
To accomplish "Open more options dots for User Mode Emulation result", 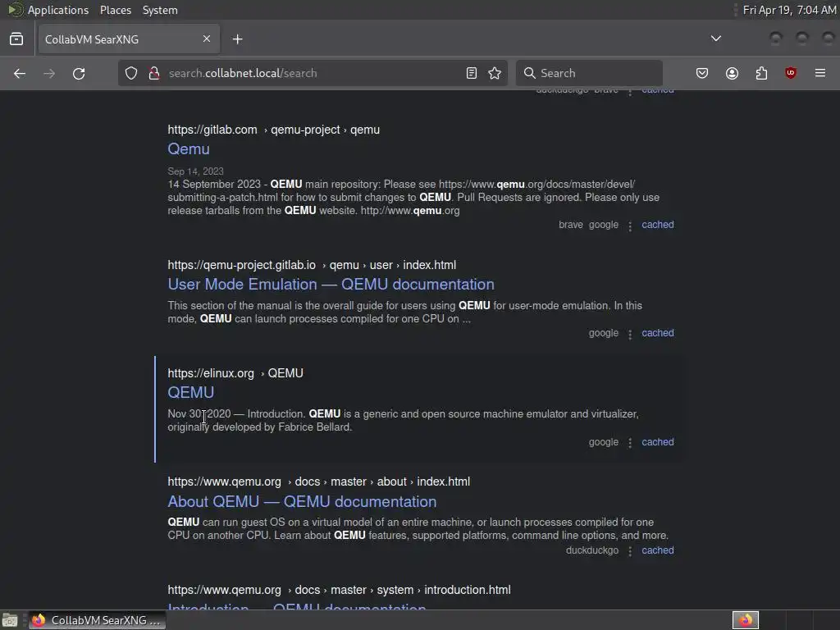I will click(631, 335).
